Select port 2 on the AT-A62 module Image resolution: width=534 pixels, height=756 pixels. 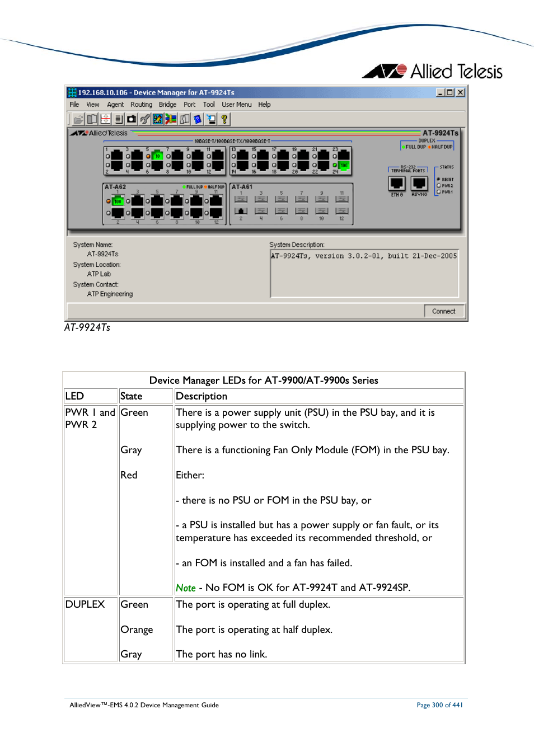pos(118,213)
